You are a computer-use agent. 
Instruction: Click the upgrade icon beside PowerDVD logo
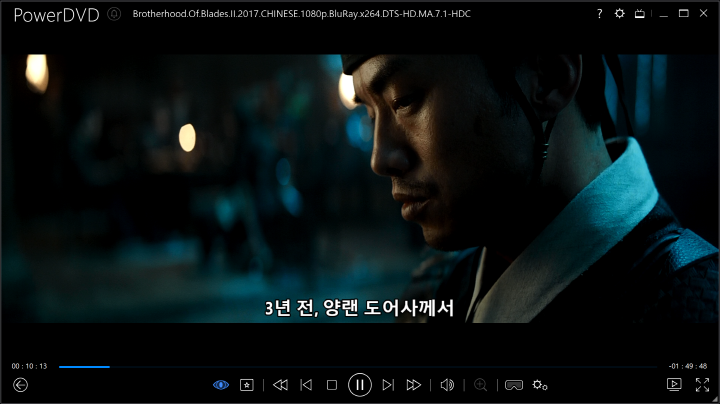click(x=114, y=14)
